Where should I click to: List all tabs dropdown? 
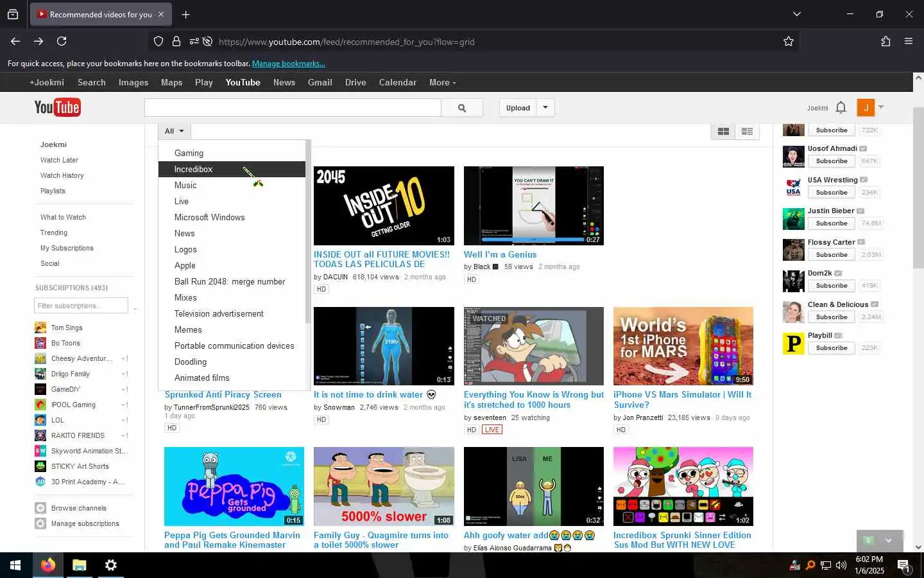tap(797, 14)
